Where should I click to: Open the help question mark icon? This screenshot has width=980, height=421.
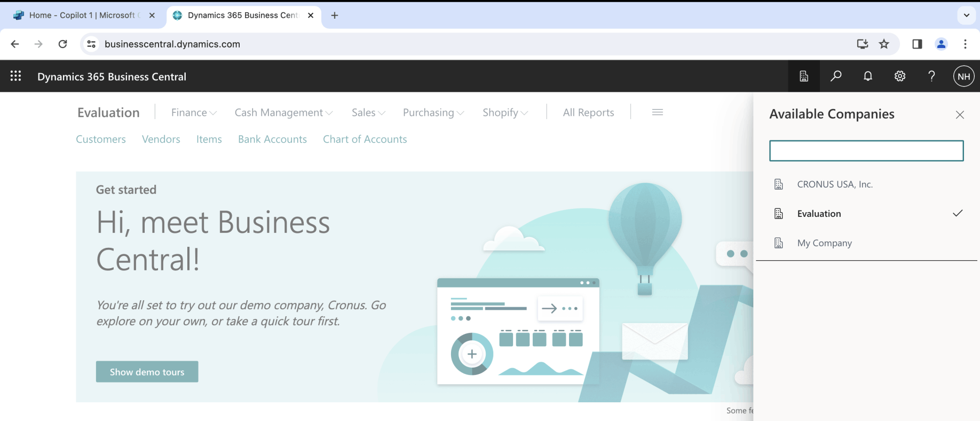click(932, 76)
